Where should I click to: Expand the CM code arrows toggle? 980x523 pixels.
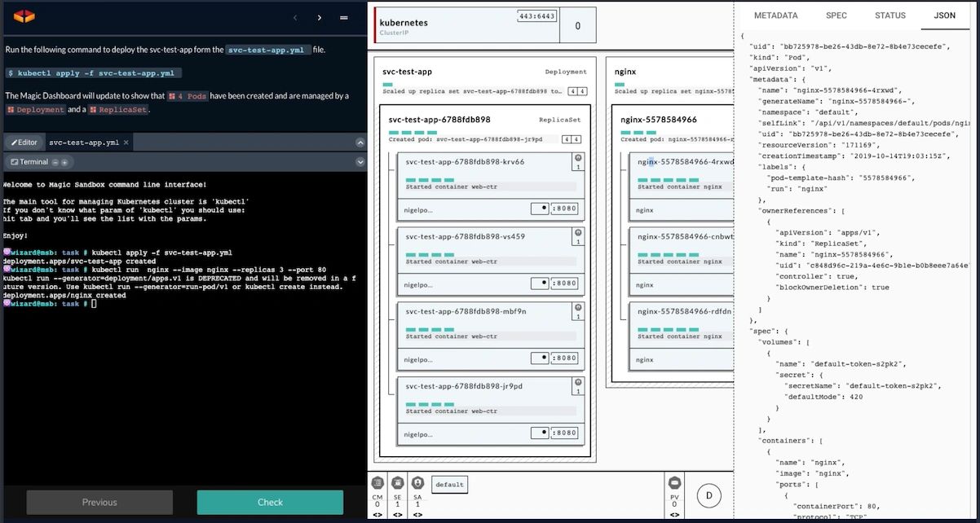pyautogui.click(x=377, y=515)
